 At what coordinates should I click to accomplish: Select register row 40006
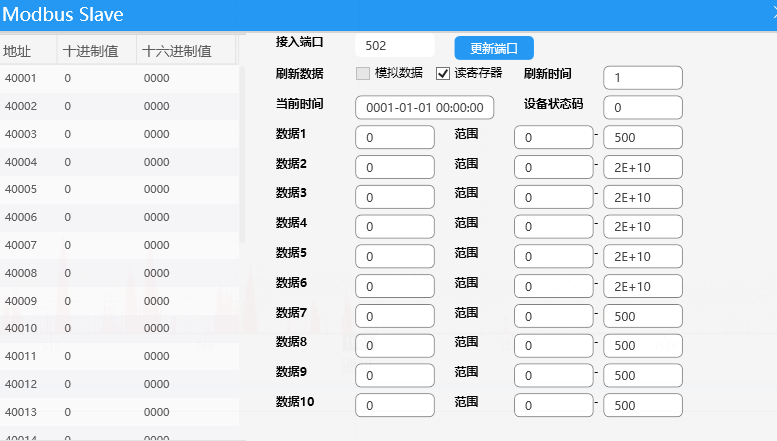119,217
